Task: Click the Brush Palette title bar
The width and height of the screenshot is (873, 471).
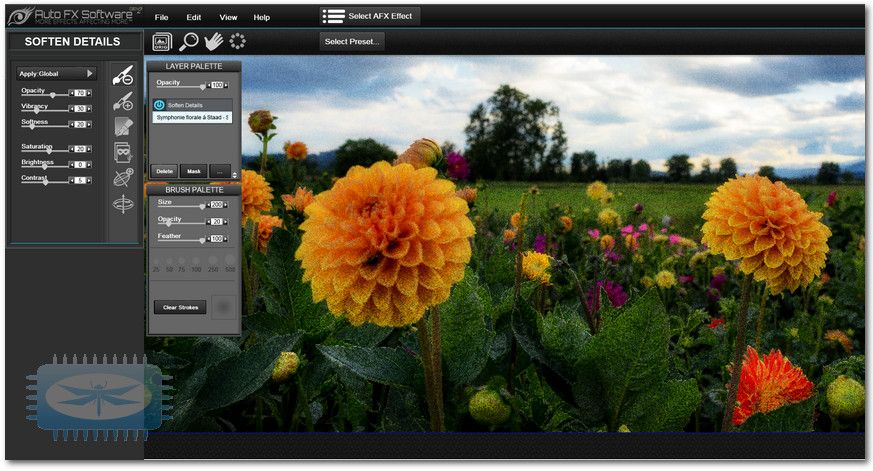Action: (194, 190)
